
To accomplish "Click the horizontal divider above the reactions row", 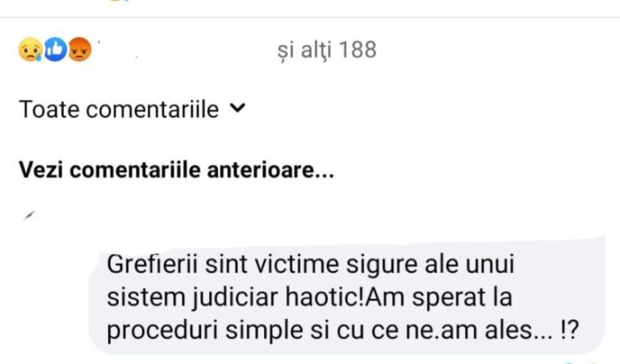I will click(x=310, y=17).
